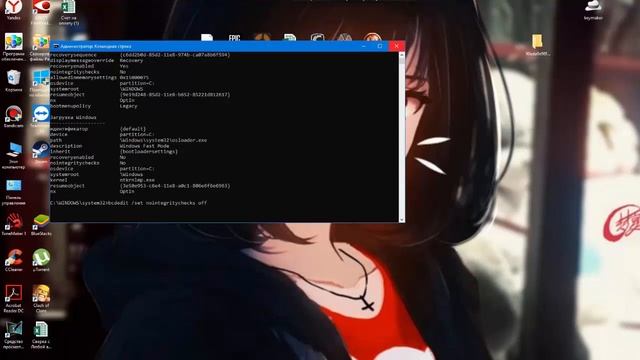Minimize the command prompt window

tap(363, 46)
